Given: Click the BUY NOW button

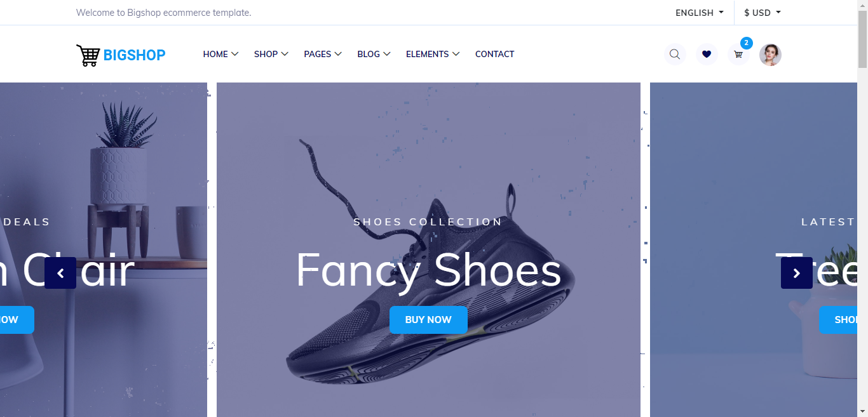Looking at the screenshot, I should [x=428, y=320].
